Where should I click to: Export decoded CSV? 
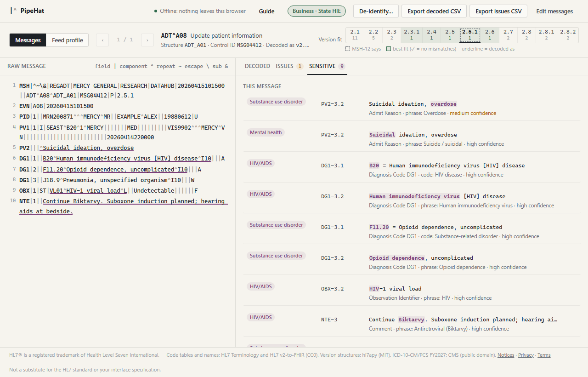(434, 11)
